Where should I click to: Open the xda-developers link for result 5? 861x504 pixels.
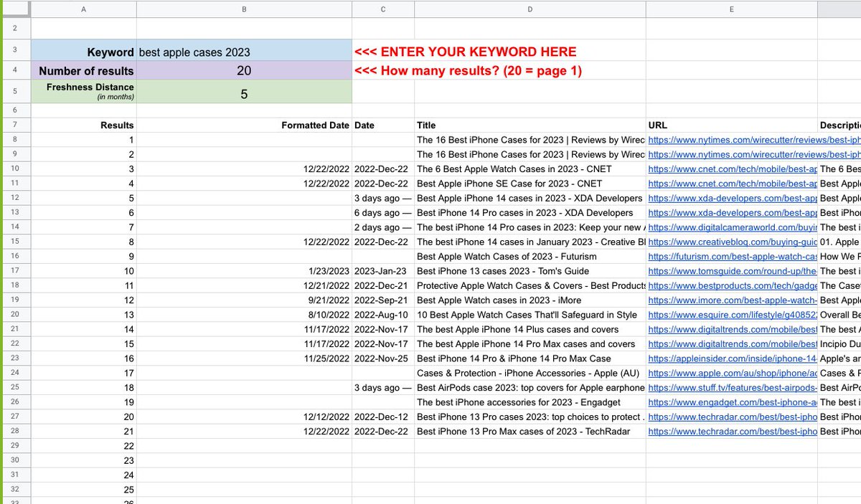[x=732, y=198]
